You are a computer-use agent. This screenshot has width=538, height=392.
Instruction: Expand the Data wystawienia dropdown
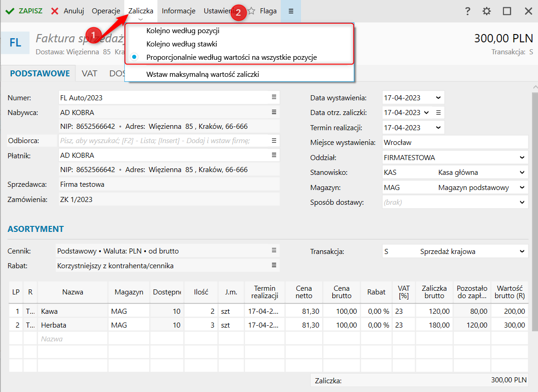(438, 98)
